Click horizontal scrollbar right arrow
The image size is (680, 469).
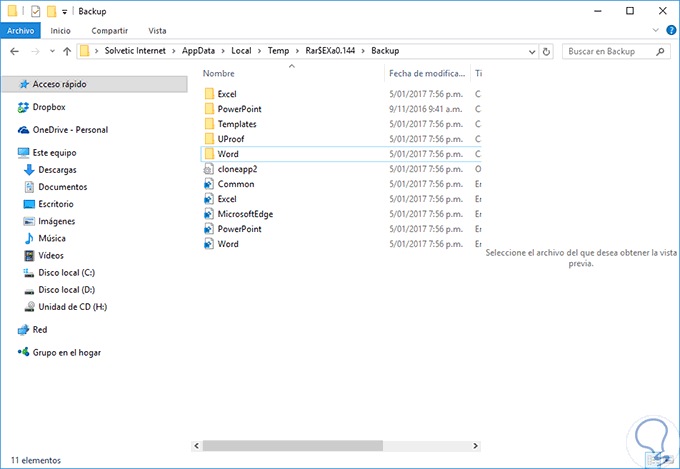point(475,446)
